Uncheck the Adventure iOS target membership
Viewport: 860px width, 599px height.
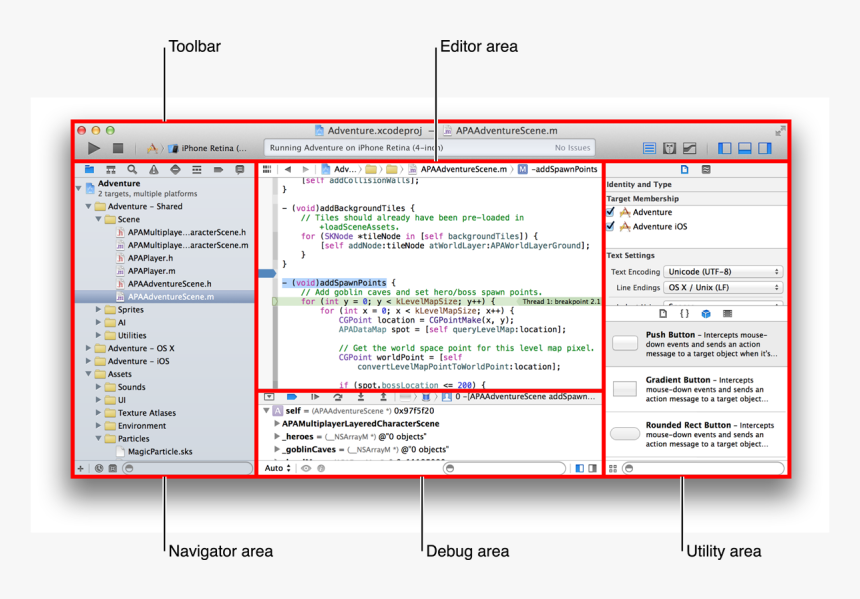coord(610,226)
